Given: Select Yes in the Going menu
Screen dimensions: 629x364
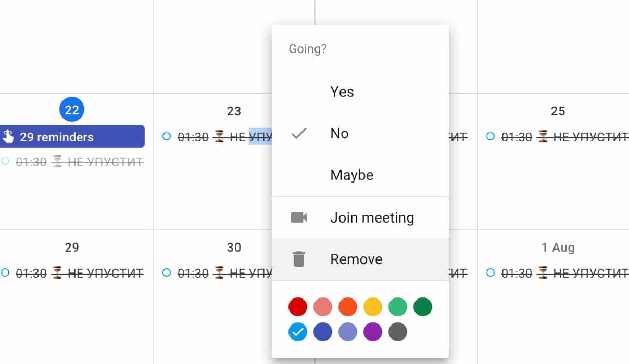Looking at the screenshot, I should pos(342,92).
